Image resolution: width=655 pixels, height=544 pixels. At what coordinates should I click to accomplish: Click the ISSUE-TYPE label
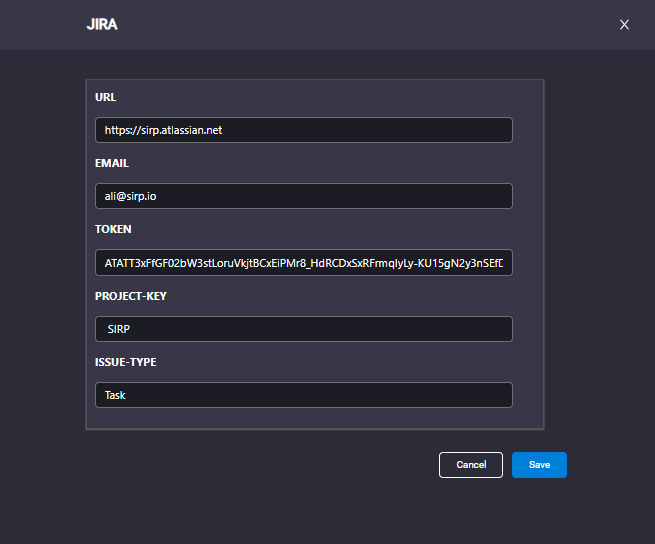pyautogui.click(x=125, y=362)
